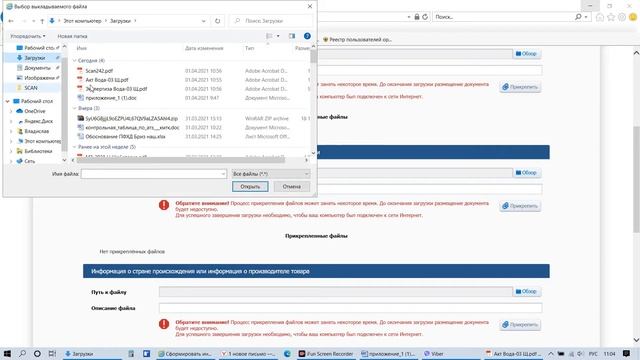Viewport: 640px width, 360px height.
Task: Select the контрольная_таблица .doc file
Action: (x=132, y=127)
